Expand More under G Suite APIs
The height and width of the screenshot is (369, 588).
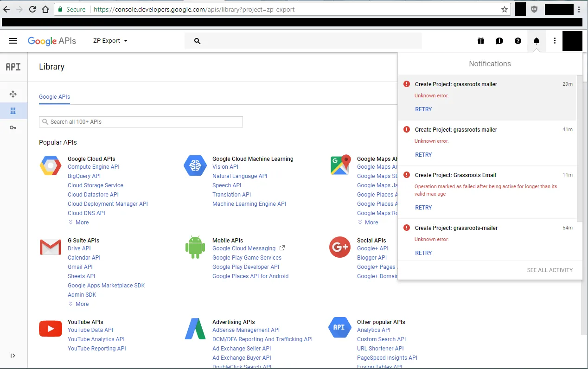coord(78,304)
